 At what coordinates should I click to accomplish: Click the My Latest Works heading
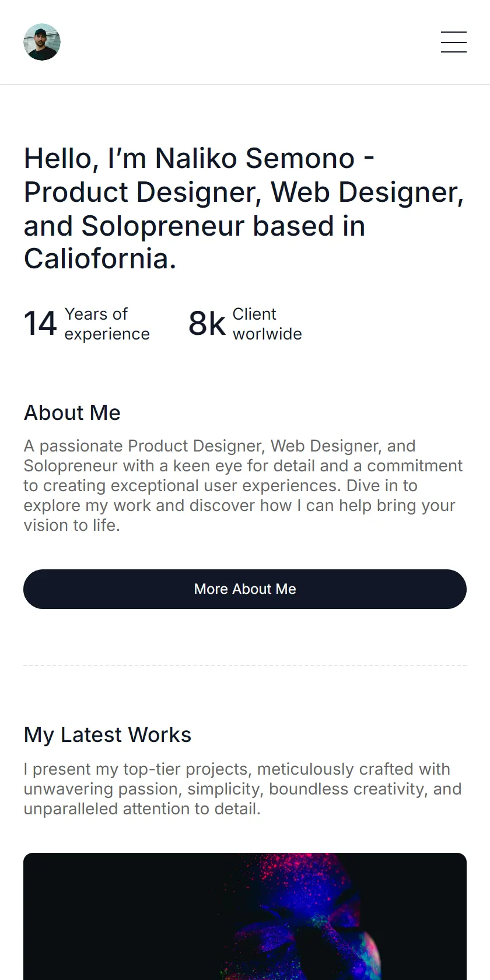pos(107,734)
